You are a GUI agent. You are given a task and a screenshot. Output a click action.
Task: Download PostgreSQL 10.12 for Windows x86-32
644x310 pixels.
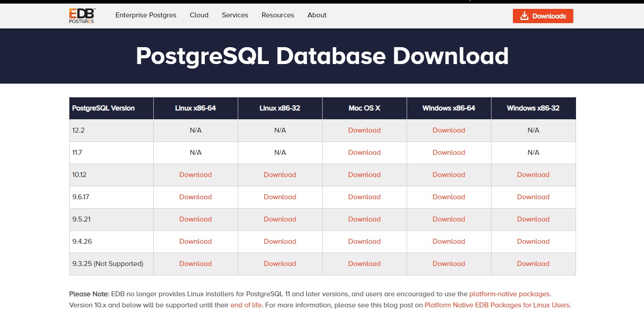[533, 174]
